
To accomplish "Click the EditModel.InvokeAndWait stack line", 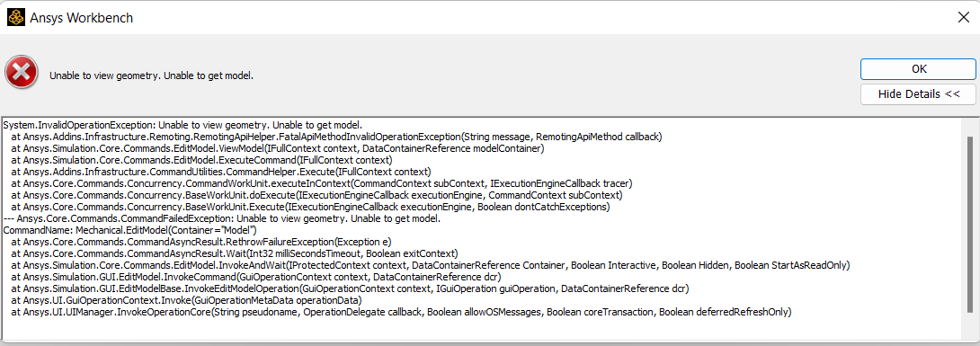I will pyautogui.click(x=431, y=267).
